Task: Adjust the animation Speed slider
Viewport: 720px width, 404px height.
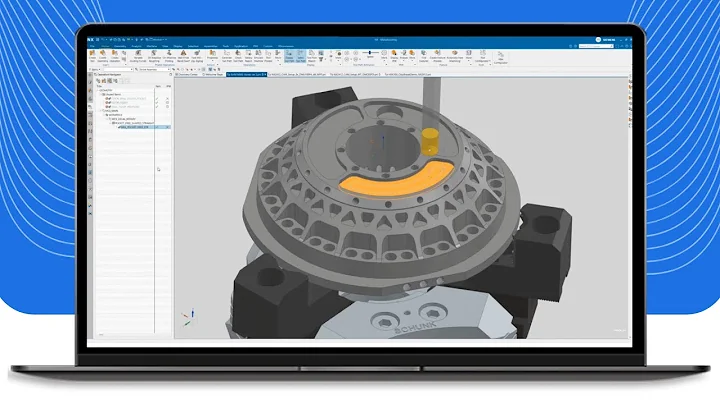Action: point(370,53)
